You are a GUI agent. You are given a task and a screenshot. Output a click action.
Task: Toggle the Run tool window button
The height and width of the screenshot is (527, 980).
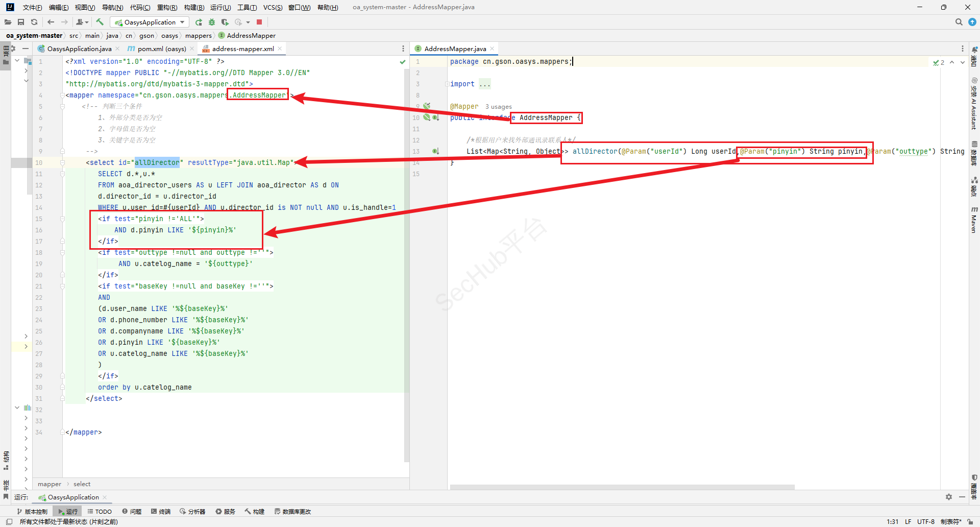(x=68, y=511)
